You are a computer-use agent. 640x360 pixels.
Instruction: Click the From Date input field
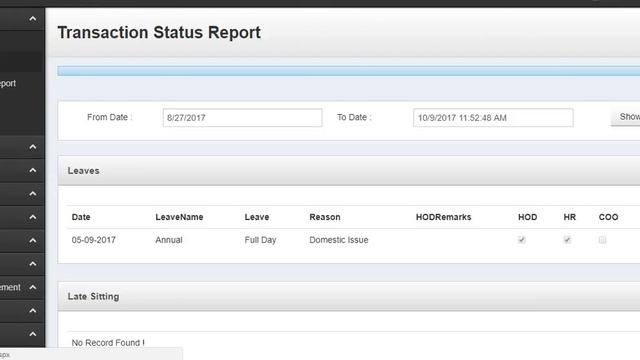point(242,118)
